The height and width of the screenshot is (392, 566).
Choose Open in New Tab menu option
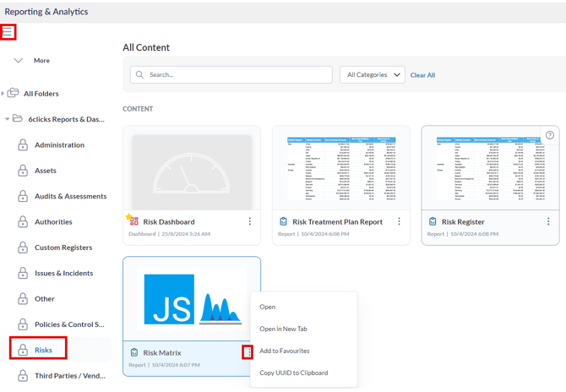pyautogui.click(x=283, y=329)
